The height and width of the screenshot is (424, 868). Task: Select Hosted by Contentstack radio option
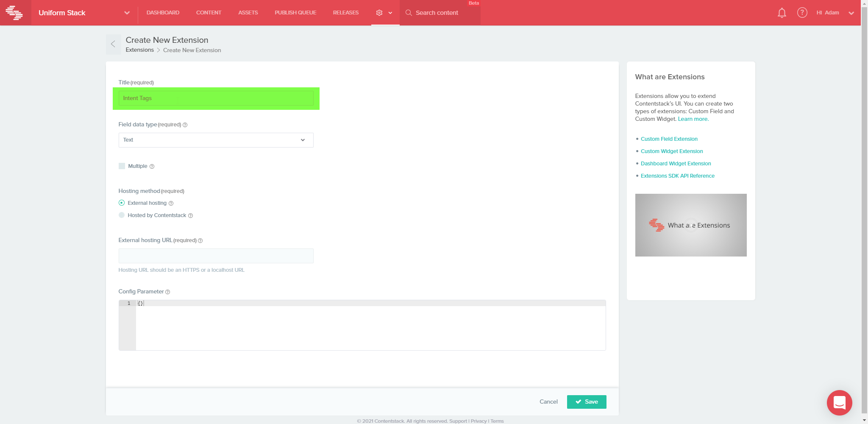coord(122,215)
